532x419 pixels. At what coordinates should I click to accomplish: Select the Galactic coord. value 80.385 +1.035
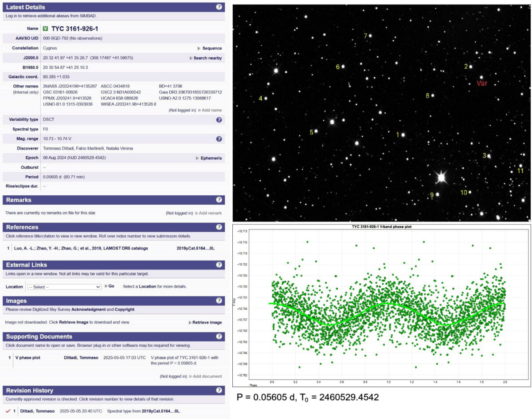click(x=56, y=77)
